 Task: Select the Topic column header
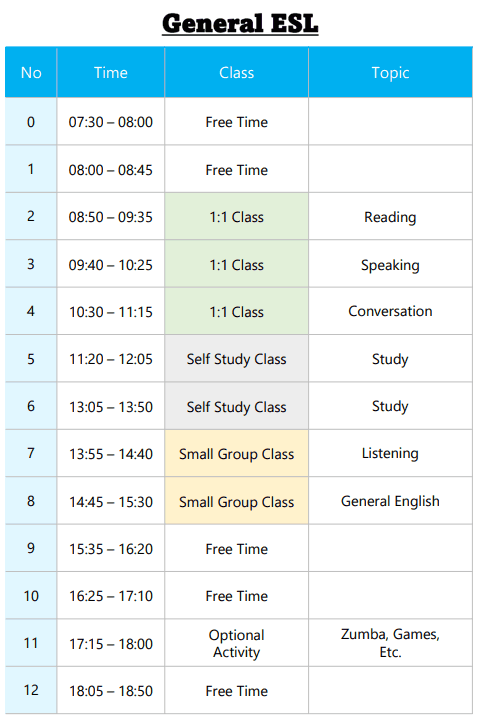point(390,73)
